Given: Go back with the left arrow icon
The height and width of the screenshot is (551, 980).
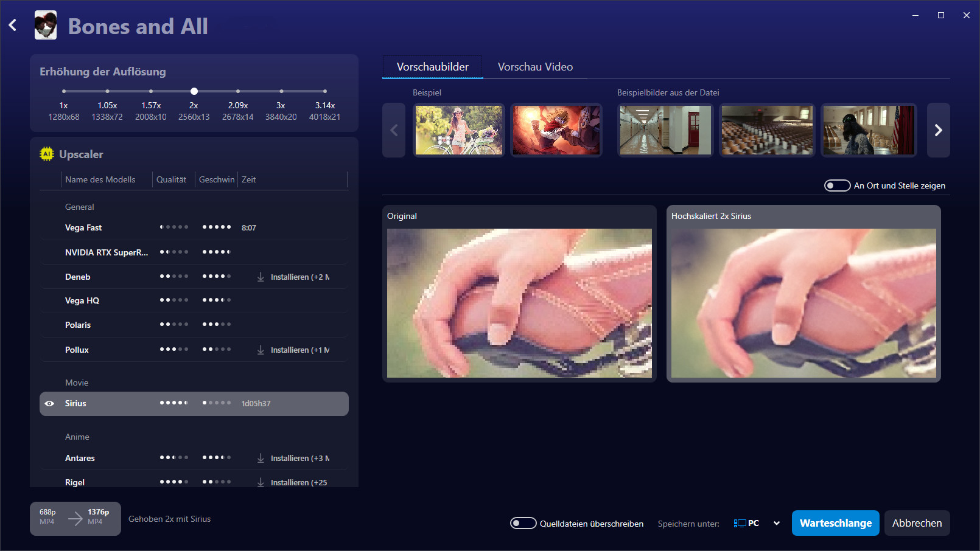Looking at the screenshot, I should pyautogui.click(x=13, y=25).
